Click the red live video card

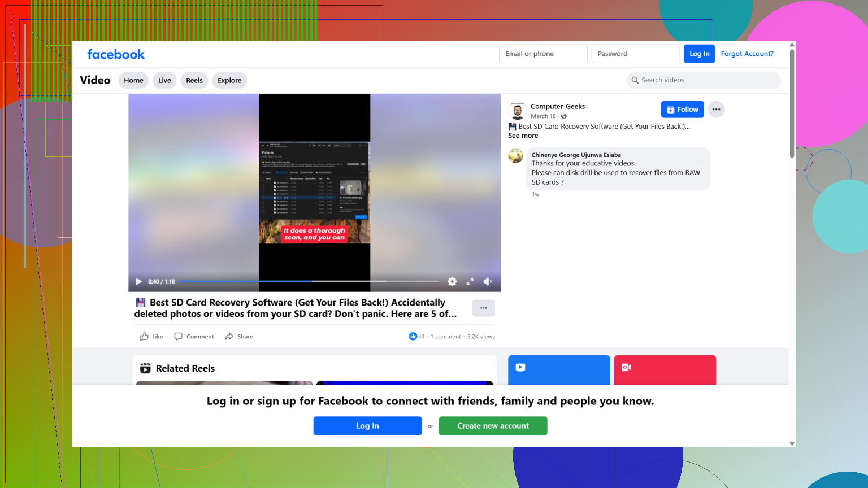tap(665, 370)
